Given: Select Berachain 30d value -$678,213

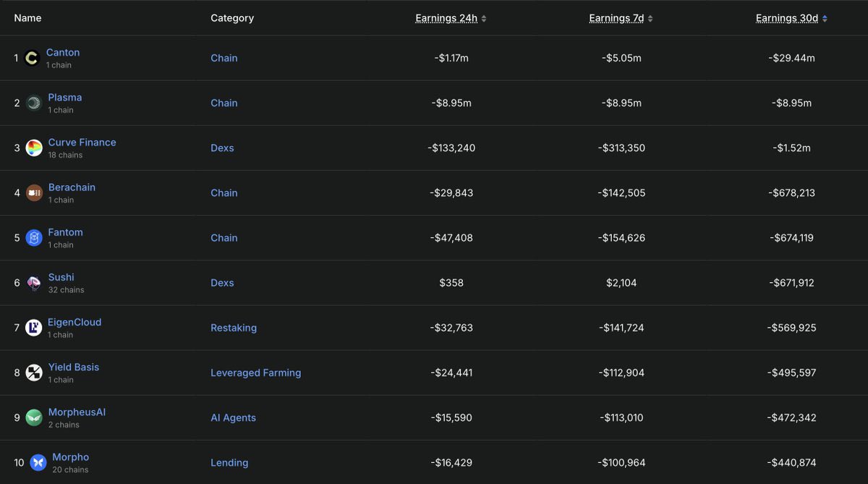Looking at the screenshot, I should click(x=791, y=192).
